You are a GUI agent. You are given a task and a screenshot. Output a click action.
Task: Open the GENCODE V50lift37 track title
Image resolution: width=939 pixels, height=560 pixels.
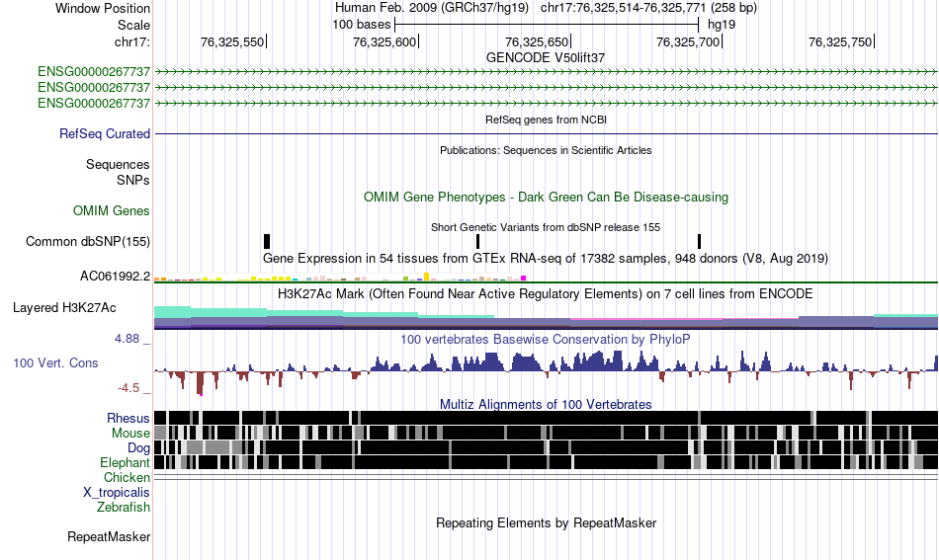click(546, 57)
